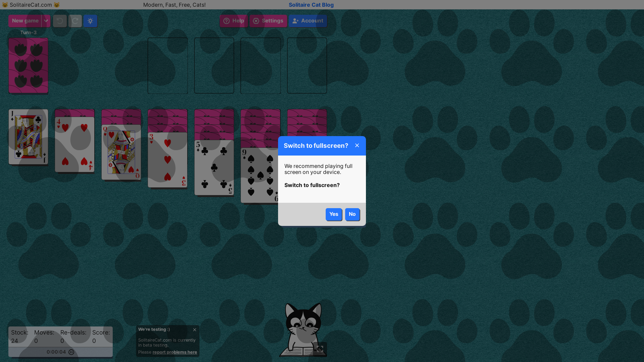The height and width of the screenshot is (362, 644).
Task: Draw from the stock pile deck
Action: 28,65
